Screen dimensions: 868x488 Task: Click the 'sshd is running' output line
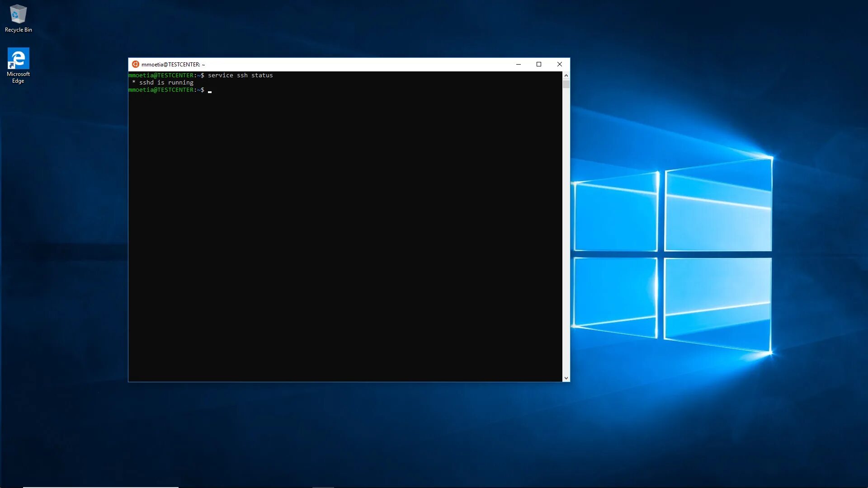tap(165, 83)
